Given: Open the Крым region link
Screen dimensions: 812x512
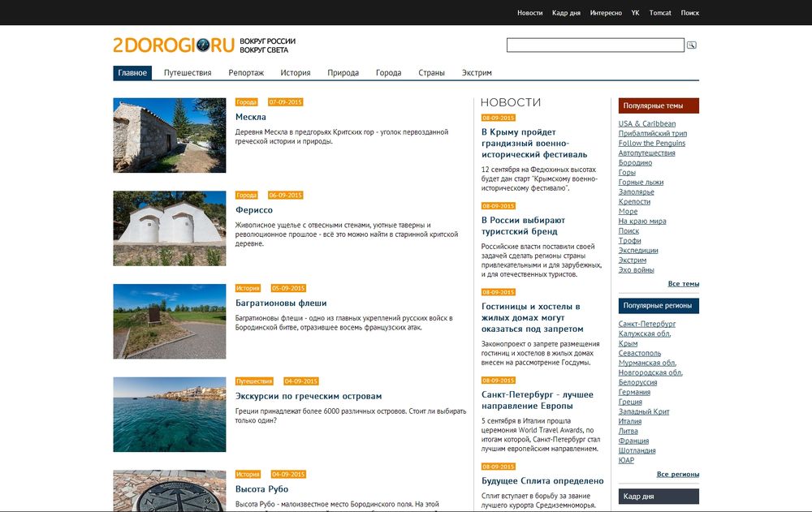Looking at the screenshot, I should point(628,344).
